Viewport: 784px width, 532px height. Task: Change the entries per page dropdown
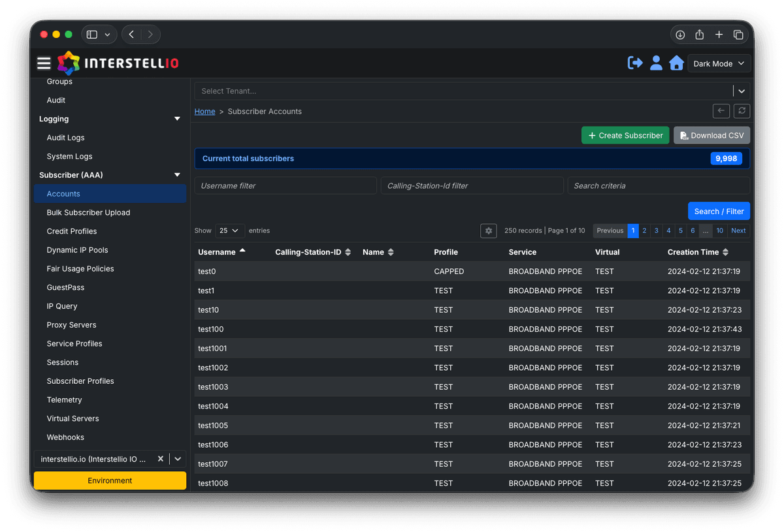[229, 230]
